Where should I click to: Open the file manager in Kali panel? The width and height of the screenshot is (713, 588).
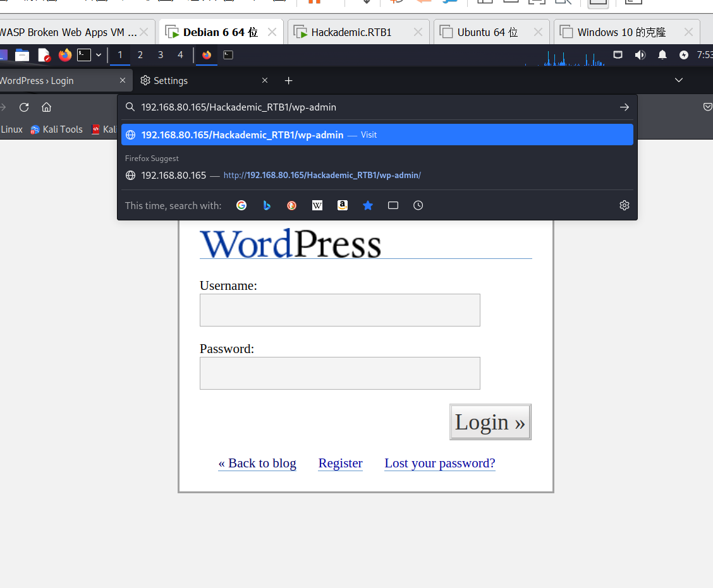[22, 55]
